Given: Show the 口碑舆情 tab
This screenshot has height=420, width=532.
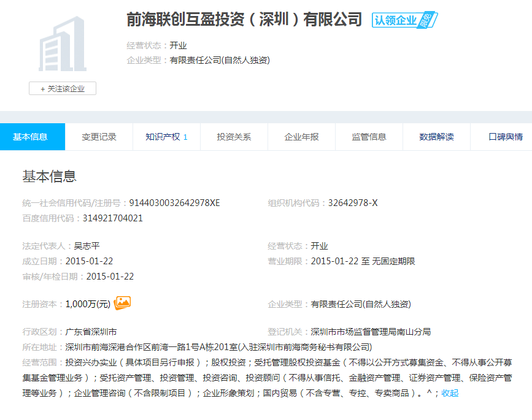Looking at the screenshot, I should [505, 137].
